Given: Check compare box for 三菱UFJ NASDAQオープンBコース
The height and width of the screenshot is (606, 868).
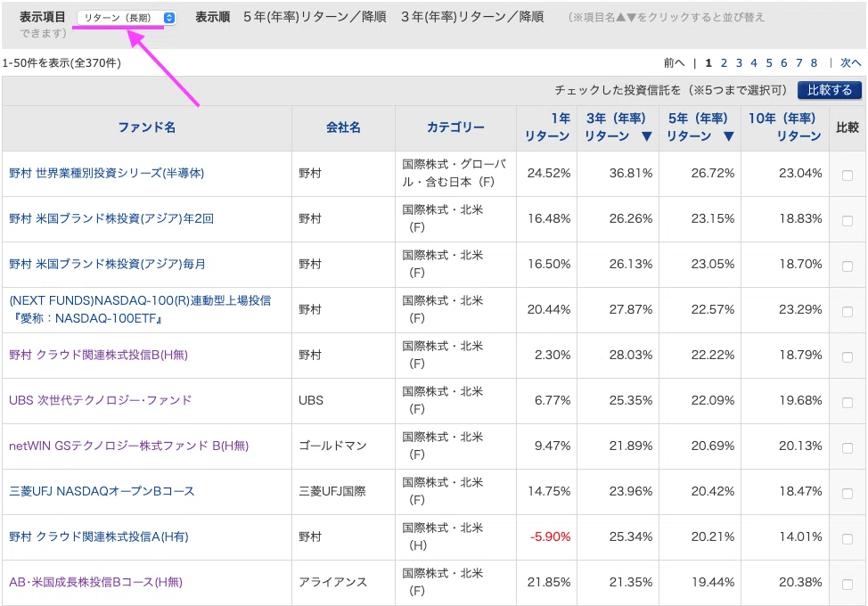Looking at the screenshot, I should click(847, 493).
